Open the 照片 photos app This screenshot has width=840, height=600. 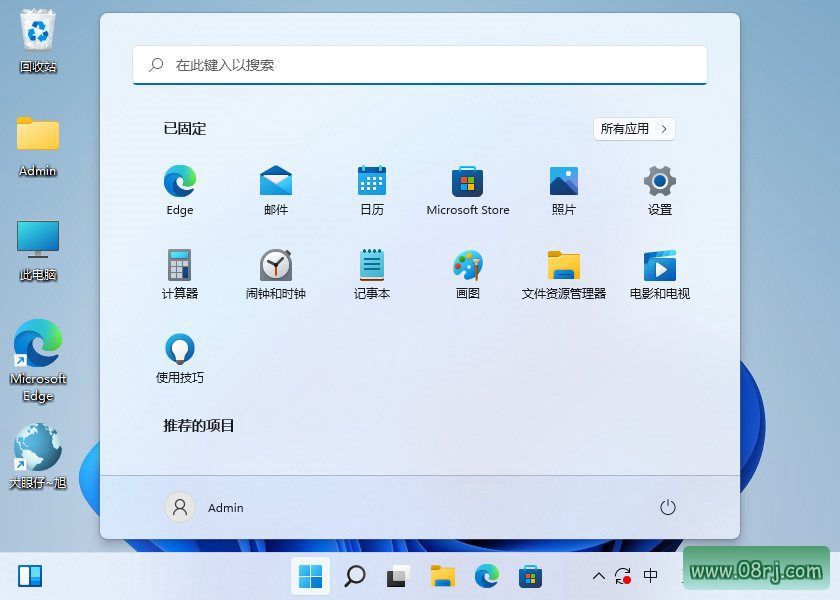[x=564, y=190]
